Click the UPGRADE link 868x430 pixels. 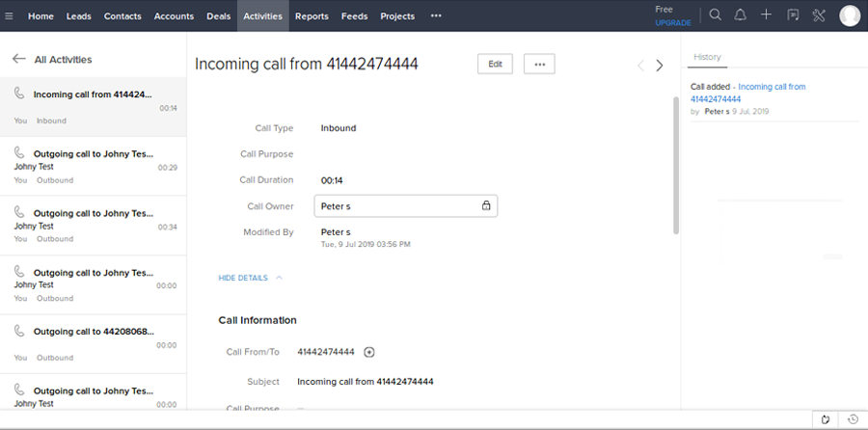click(673, 23)
